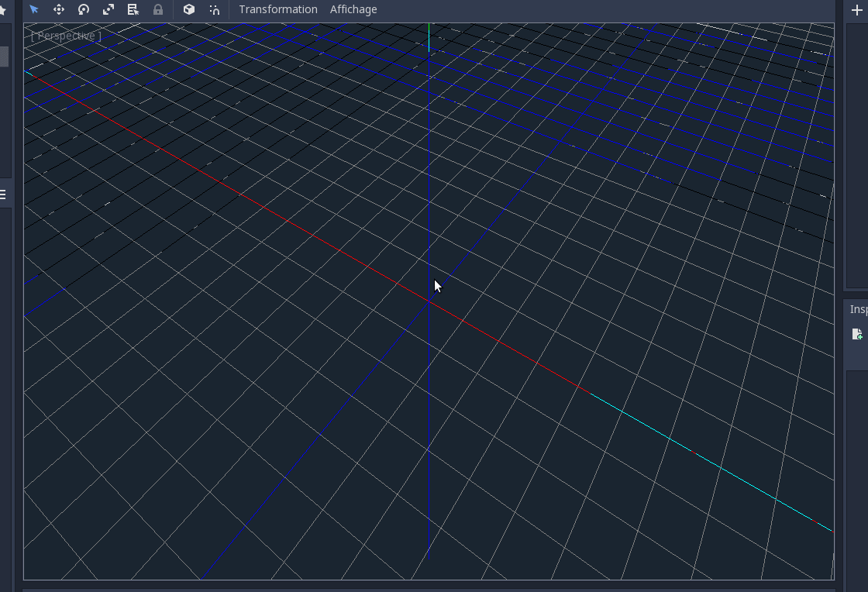This screenshot has width=868, height=592.
Task: Pick the Scale mode tool
Action: 108,9
